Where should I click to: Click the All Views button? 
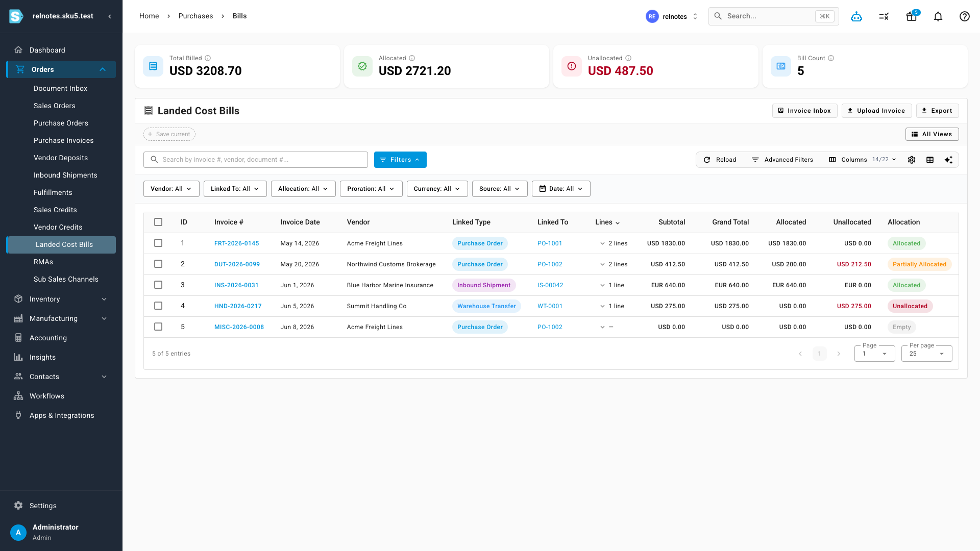(932, 134)
